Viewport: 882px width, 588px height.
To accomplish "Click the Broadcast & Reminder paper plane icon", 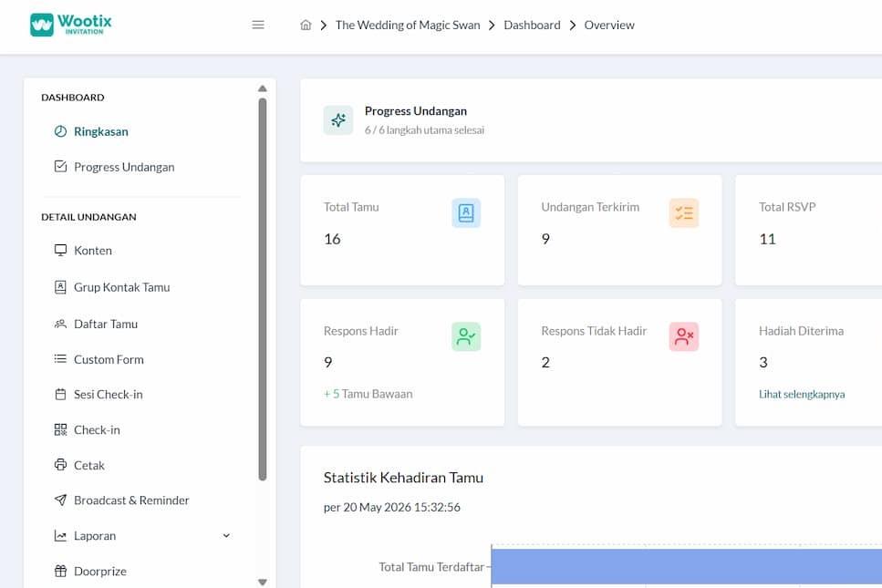I will 60,500.
